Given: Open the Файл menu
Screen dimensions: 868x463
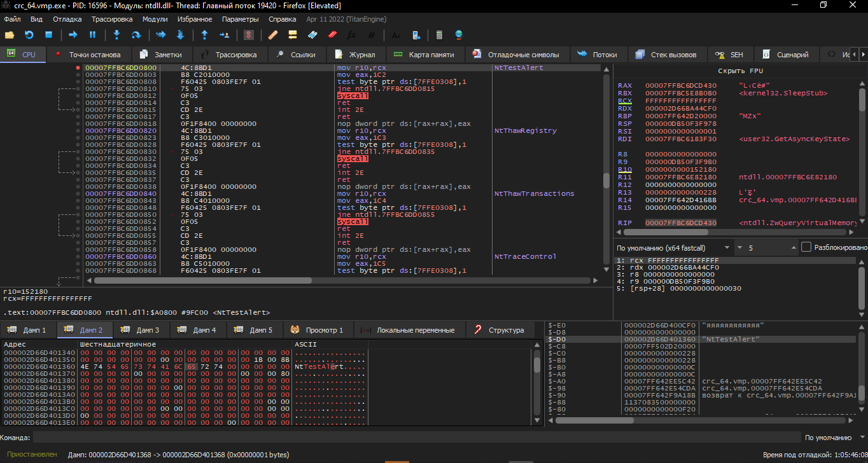Looking at the screenshot, I should tap(12, 19).
